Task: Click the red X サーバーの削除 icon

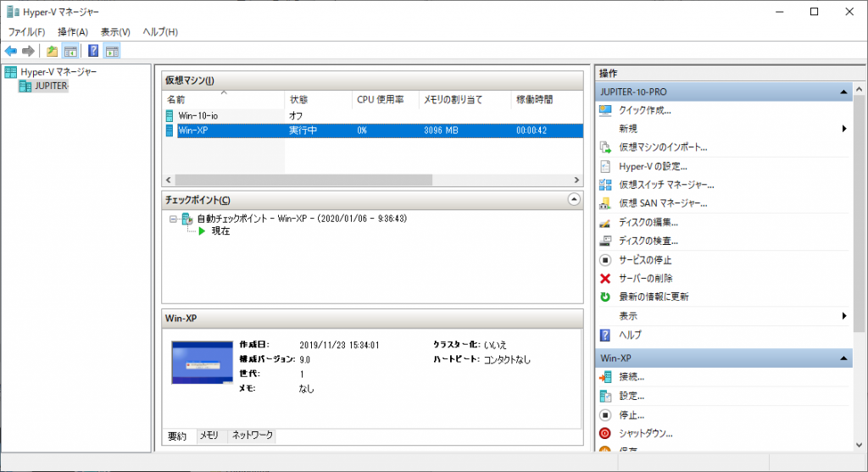Action: (x=605, y=278)
